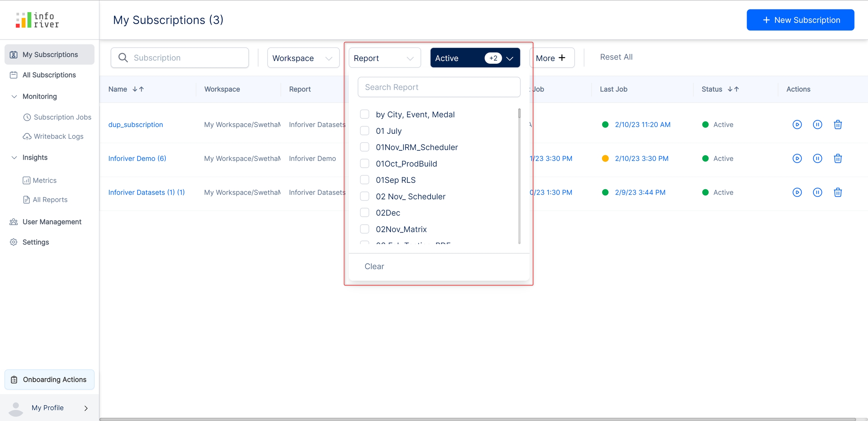The image size is (868, 421).
Task: Collapse the Monitoring section
Action: pos(14,96)
